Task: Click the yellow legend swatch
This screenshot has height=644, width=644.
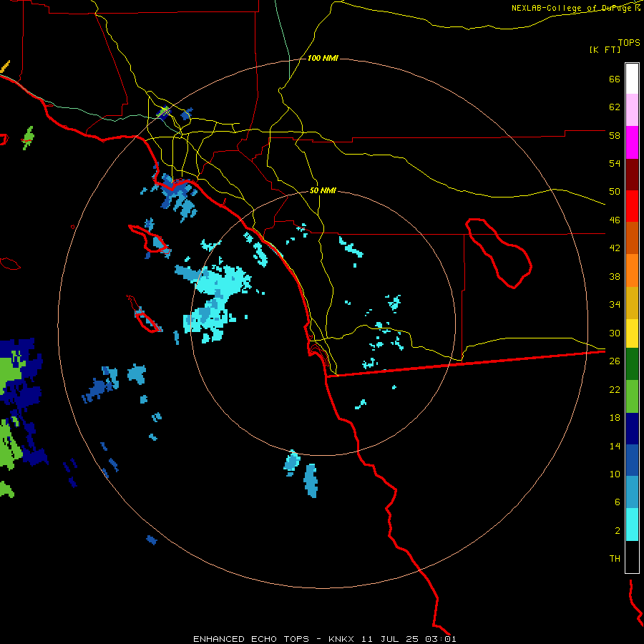Action: tap(632, 333)
